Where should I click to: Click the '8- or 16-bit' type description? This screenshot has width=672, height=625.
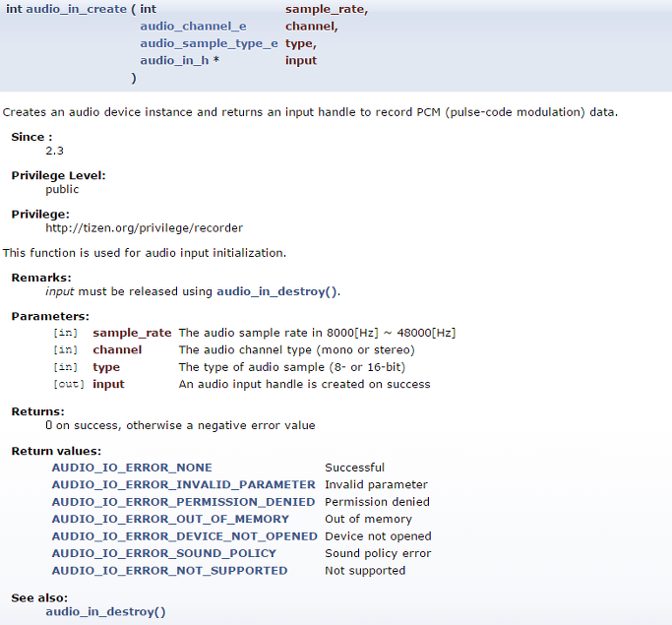tap(292, 367)
